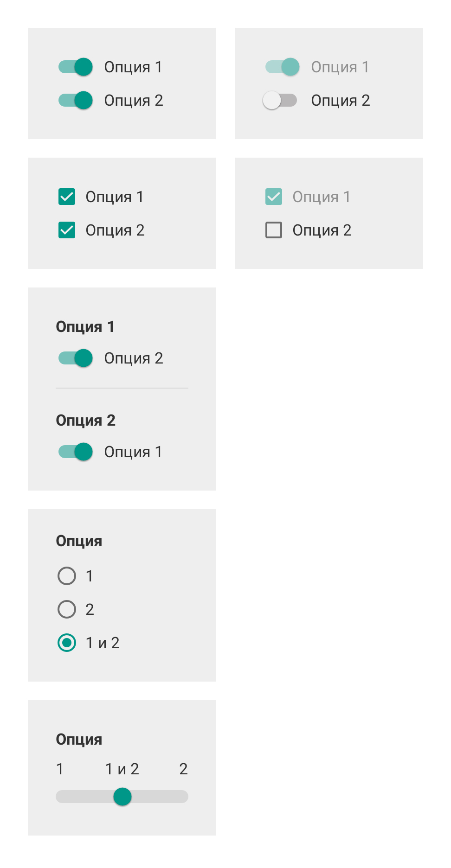The image size is (451, 868).
Task: Turn off the active Опция 2 switch below the Опция 1 switch
Action: [76, 100]
